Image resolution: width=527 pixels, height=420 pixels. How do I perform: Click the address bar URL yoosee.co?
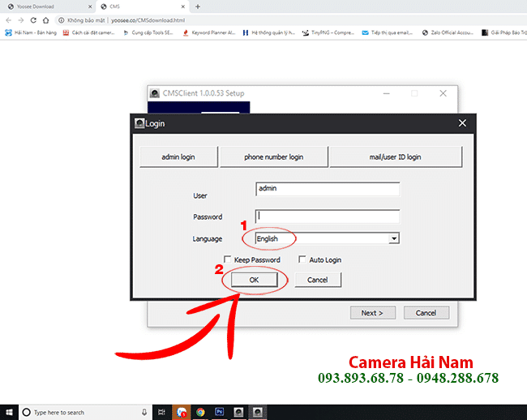(x=148, y=20)
